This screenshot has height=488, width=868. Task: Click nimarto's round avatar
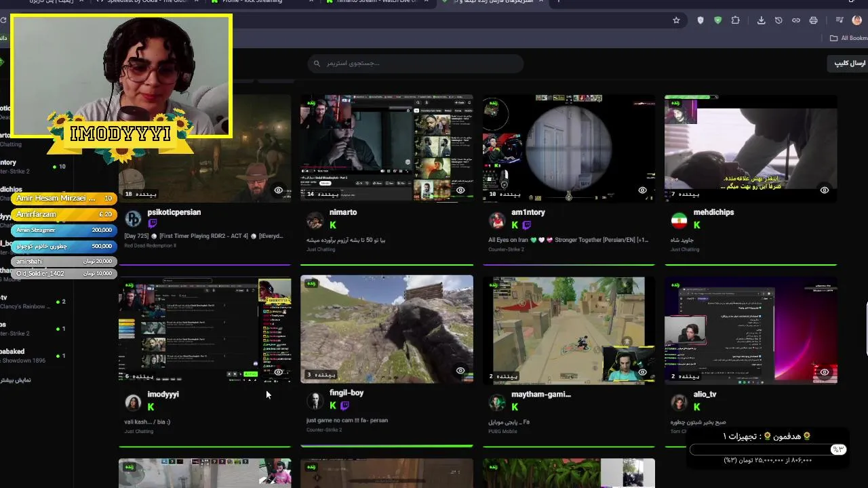click(x=315, y=220)
